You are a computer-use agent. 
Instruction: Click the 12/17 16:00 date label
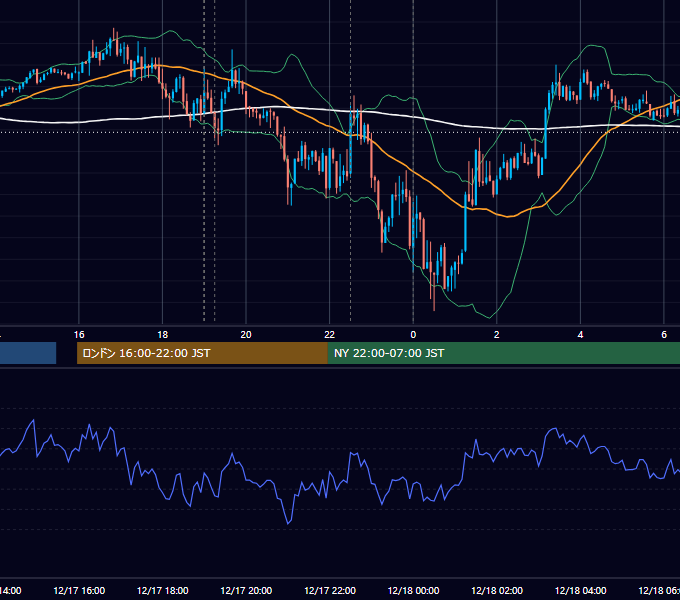(79, 590)
